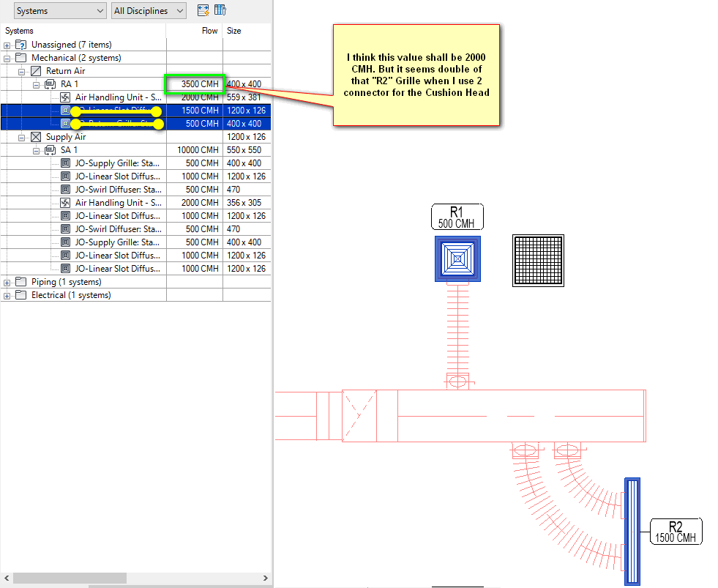Click the Air Handling Unit icon in 559 x 381 row
718x588 pixels.
click(x=65, y=97)
